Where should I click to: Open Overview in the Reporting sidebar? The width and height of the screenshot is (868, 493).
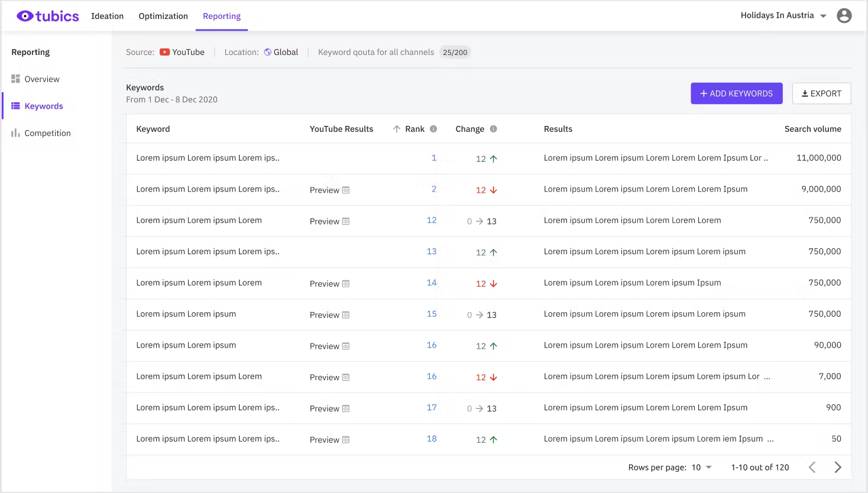coord(41,79)
